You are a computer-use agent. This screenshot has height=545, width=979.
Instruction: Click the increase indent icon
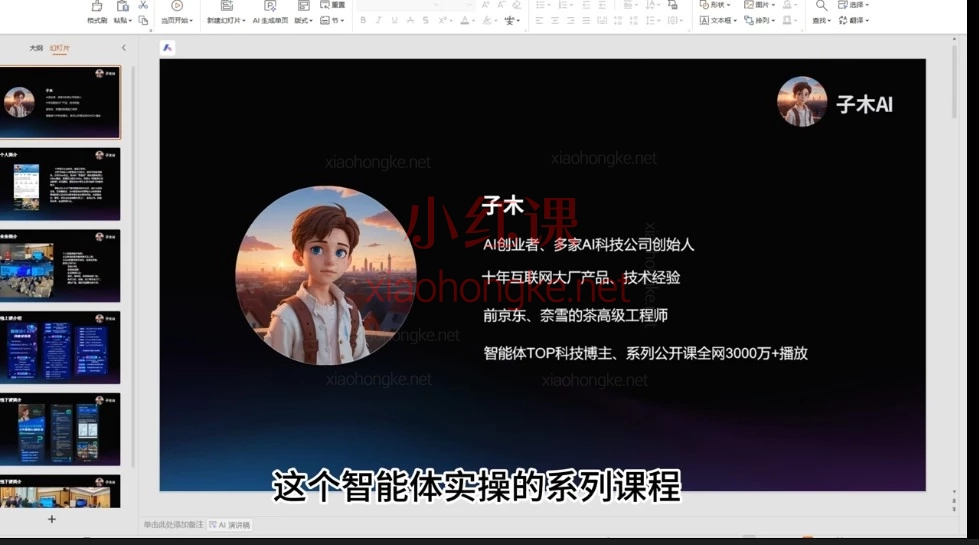pyautogui.click(x=602, y=5)
